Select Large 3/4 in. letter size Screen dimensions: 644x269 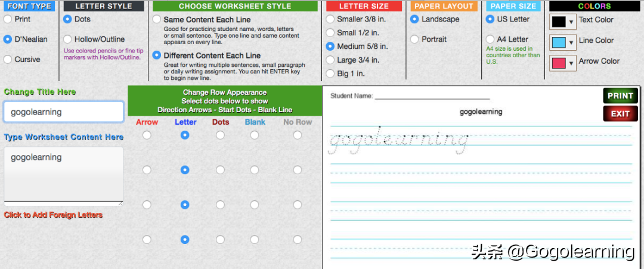click(330, 60)
